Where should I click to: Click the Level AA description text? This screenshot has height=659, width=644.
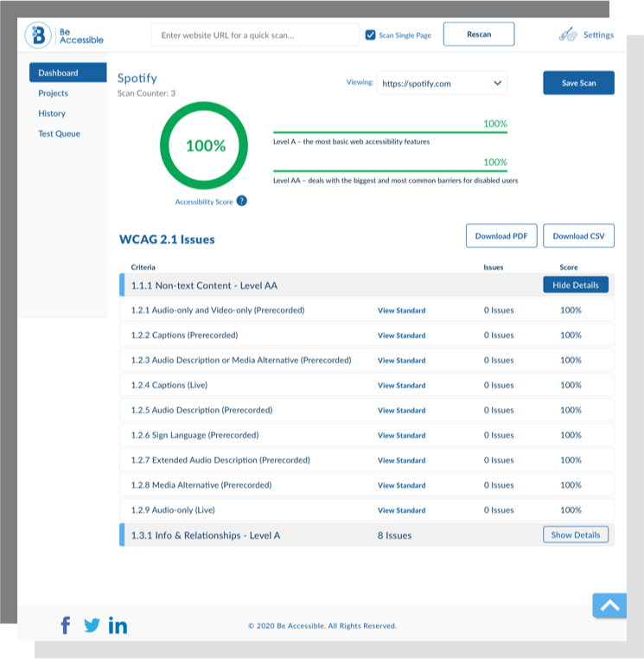[x=395, y=180]
